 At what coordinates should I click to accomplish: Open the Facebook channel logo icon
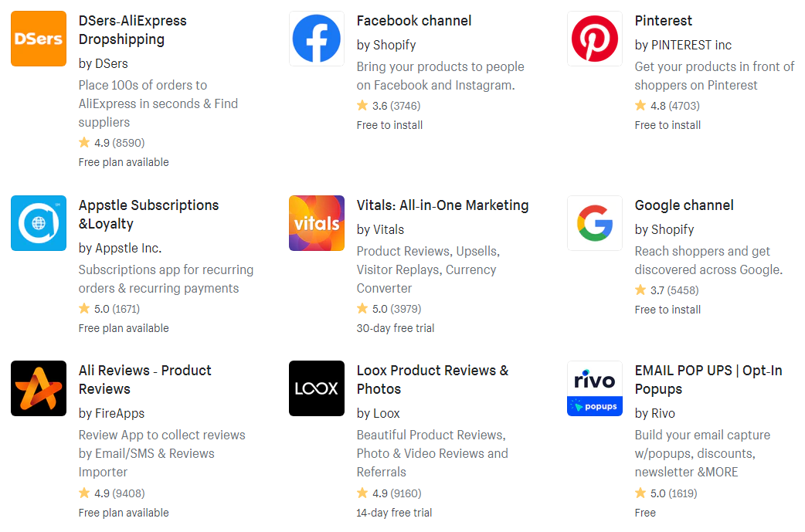317,39
